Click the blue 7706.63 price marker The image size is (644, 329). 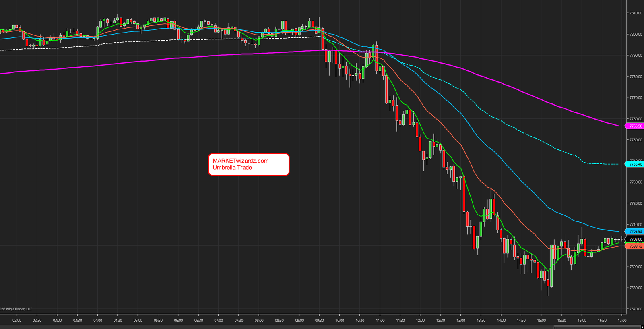635,232
